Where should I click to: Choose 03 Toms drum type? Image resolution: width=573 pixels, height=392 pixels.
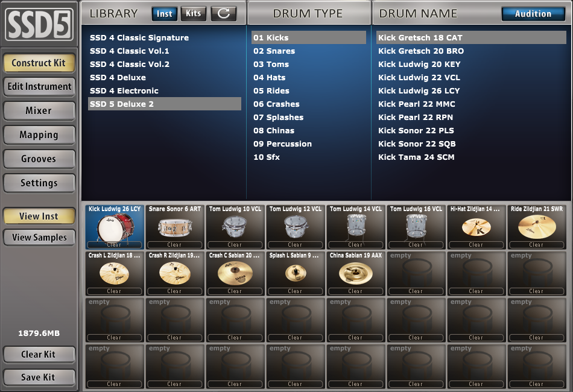(x=309, y=65)
